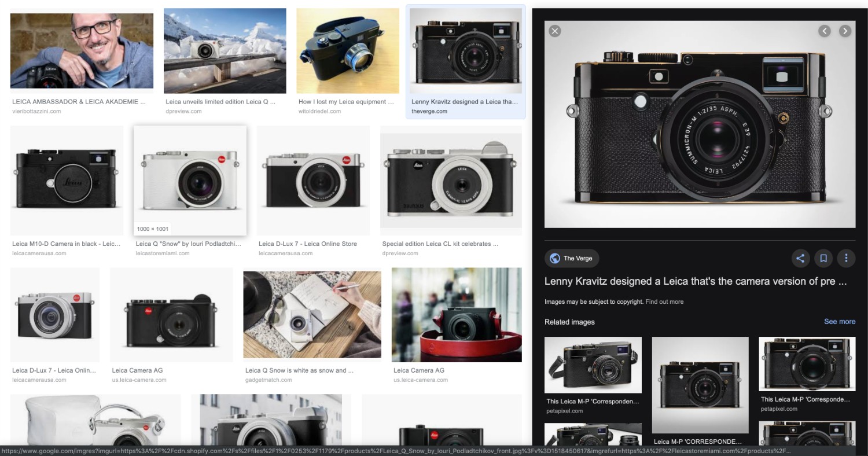Select the Leica D-Lux 7 Online Store thumbnail
This screenshot has height=456, width=868.
coord(313,180)
